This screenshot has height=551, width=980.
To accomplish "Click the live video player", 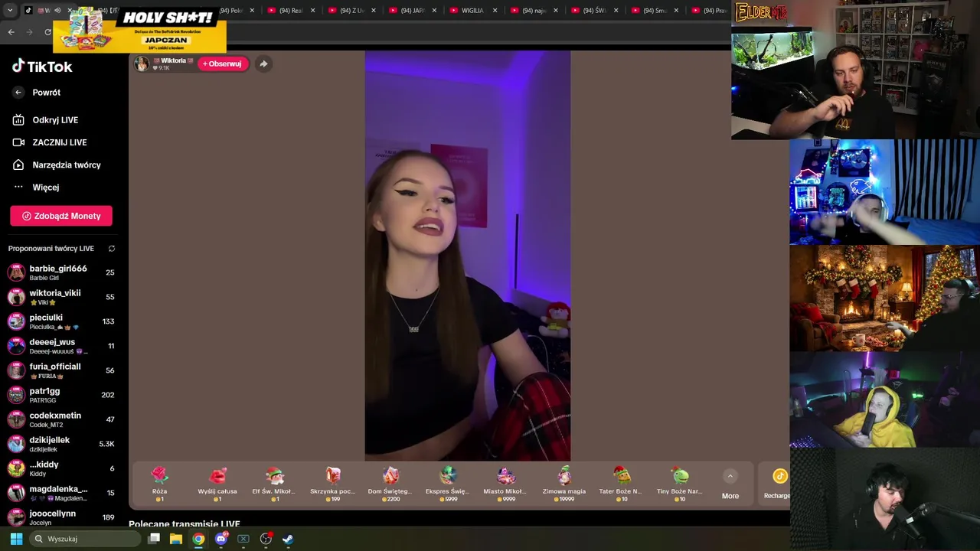I will pos(467,256).
